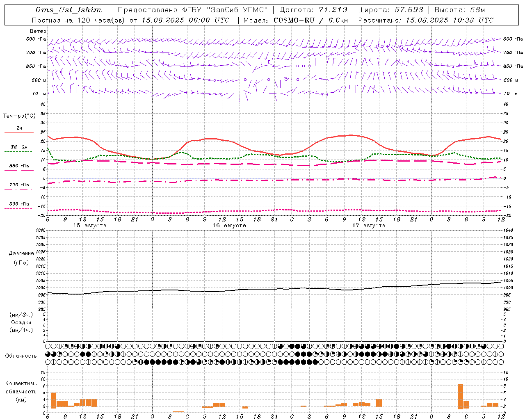The width and height of the screenshot is (525, 420).
Task: Click the Долгота: 71.219 value
Action: [x=313, y=10]
